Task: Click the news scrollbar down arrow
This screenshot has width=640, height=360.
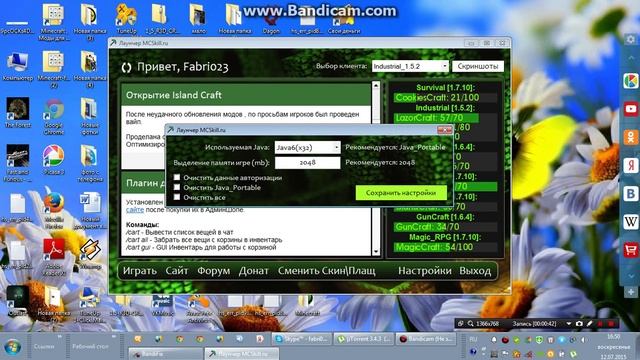Action: tap(376, 252)
